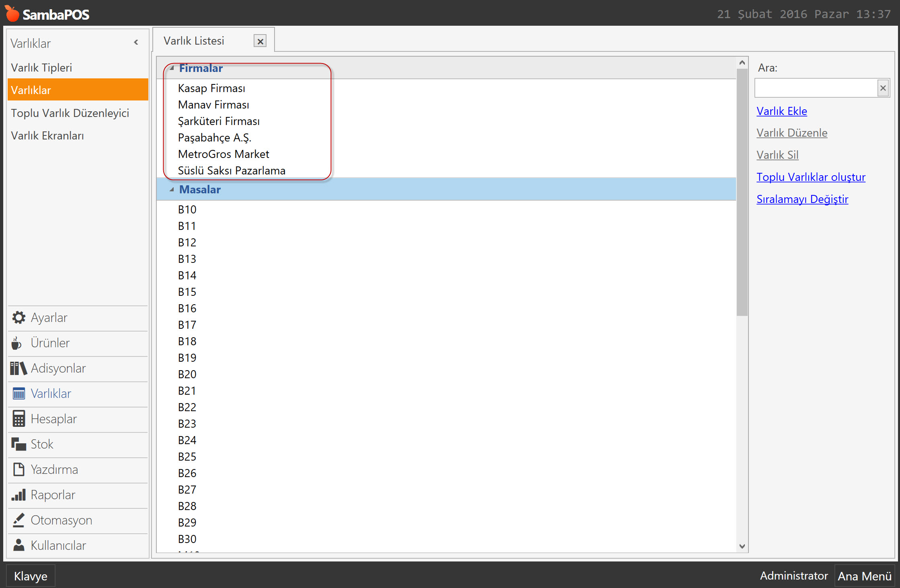Collapse the Varlıklar side panel arrow
Viewport: 900px width, 588px height.
(136, 42)
